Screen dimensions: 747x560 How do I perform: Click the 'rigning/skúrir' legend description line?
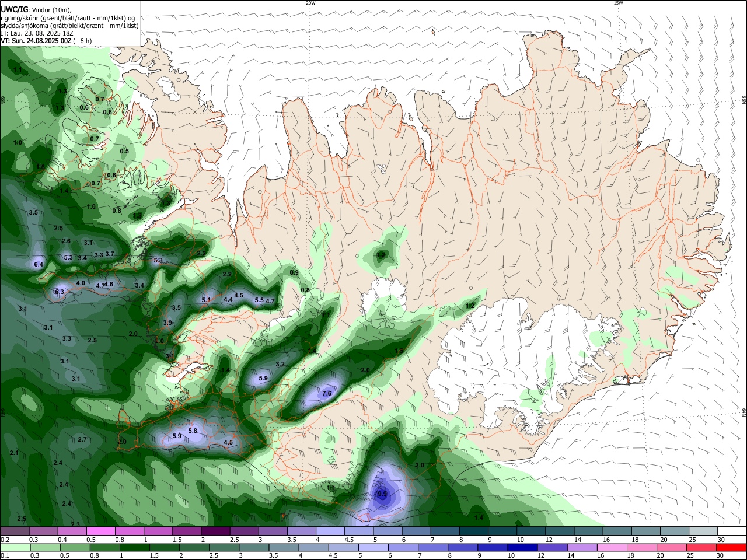point(68,18)
